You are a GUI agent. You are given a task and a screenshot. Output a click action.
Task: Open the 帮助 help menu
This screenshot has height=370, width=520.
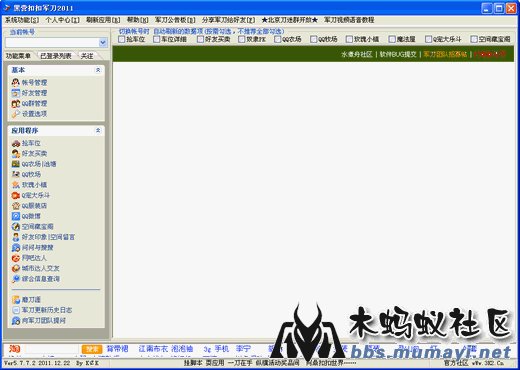pos(137,20)
